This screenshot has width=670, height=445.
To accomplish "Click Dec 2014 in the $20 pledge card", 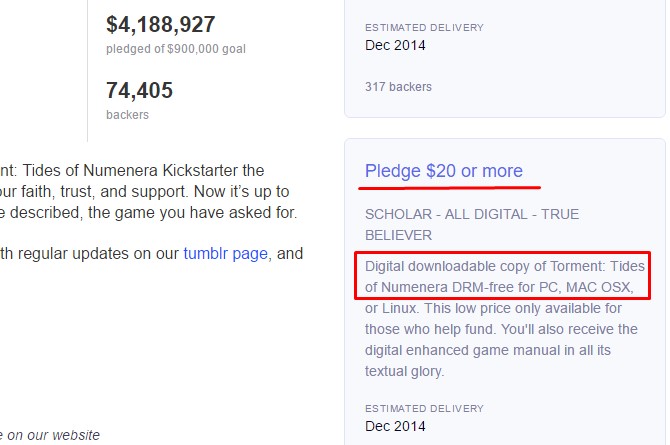I will pyautogui.click(x=395, y=426).
